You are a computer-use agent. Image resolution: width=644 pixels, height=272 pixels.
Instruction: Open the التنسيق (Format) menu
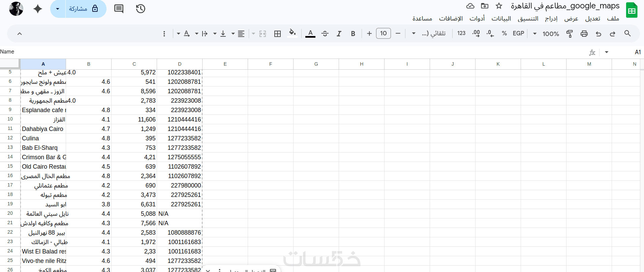pyautogui.click(x=528, y=19)
